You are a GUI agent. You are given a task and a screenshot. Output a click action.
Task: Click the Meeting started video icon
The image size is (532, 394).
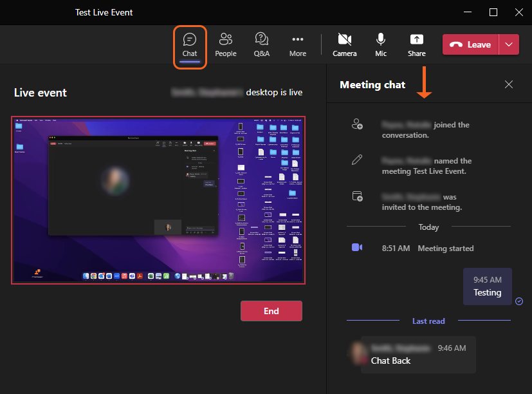(357, 248)
